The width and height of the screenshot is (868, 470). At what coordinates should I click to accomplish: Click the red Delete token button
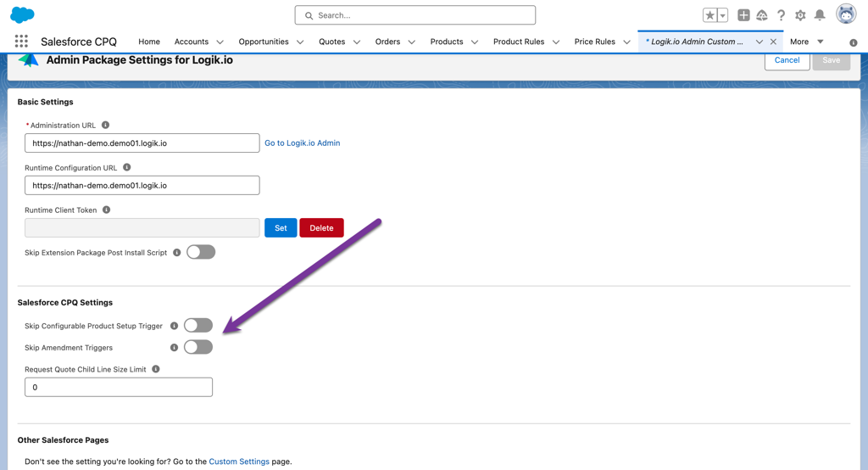[x=321, y=228]
